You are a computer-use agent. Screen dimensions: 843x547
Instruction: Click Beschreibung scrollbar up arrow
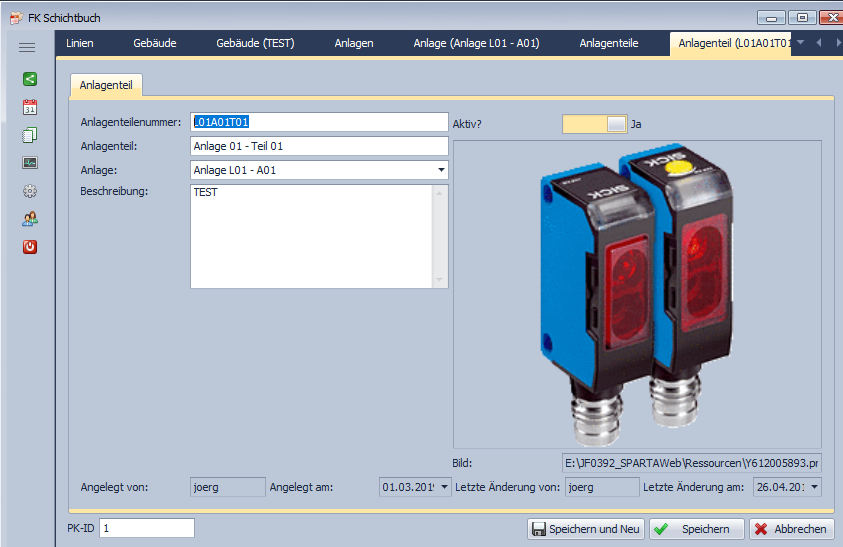click(440, 193)
